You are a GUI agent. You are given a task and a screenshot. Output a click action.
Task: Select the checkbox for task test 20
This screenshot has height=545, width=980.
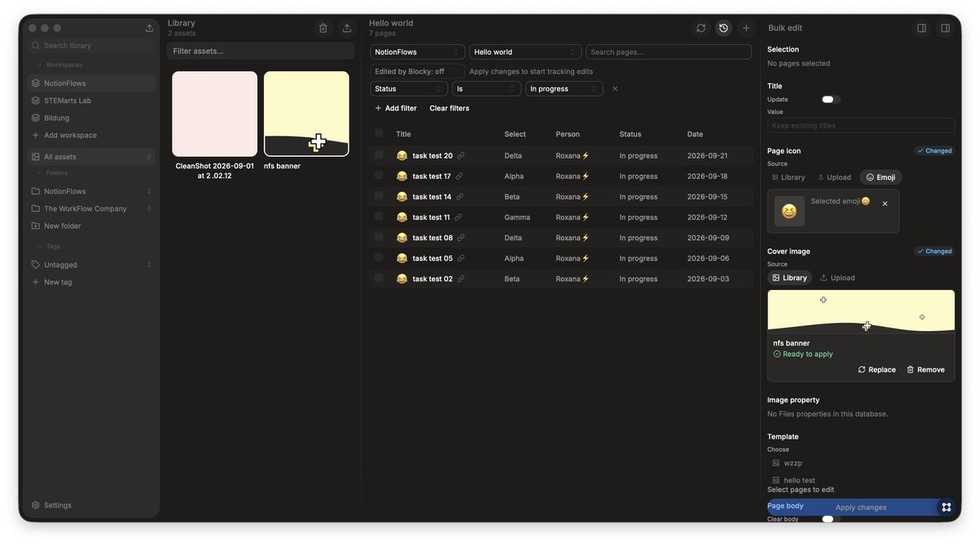(379, 154)
